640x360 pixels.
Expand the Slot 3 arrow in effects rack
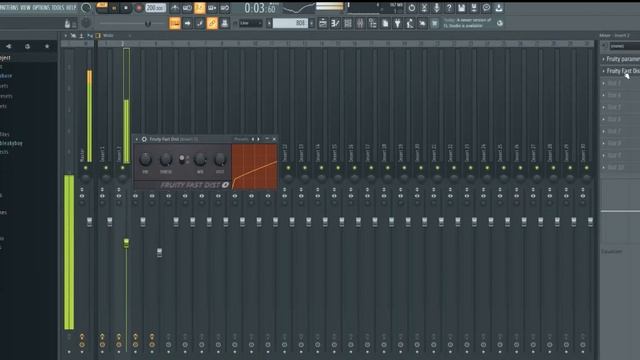point(603,83)
